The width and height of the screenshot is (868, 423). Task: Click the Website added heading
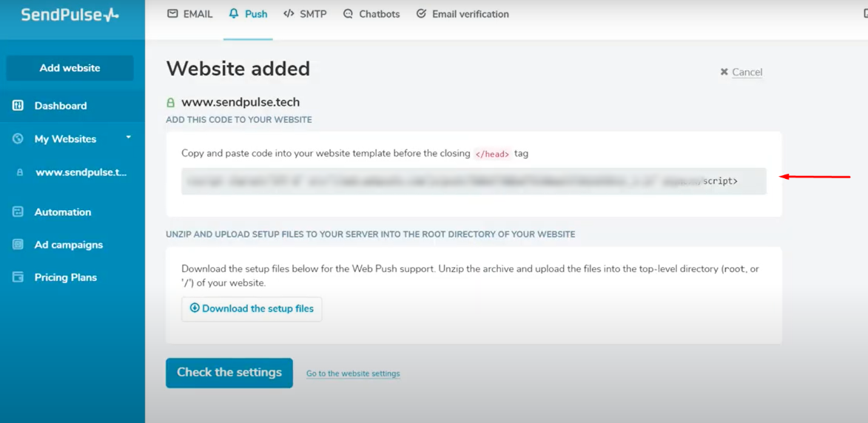point(238,69)
